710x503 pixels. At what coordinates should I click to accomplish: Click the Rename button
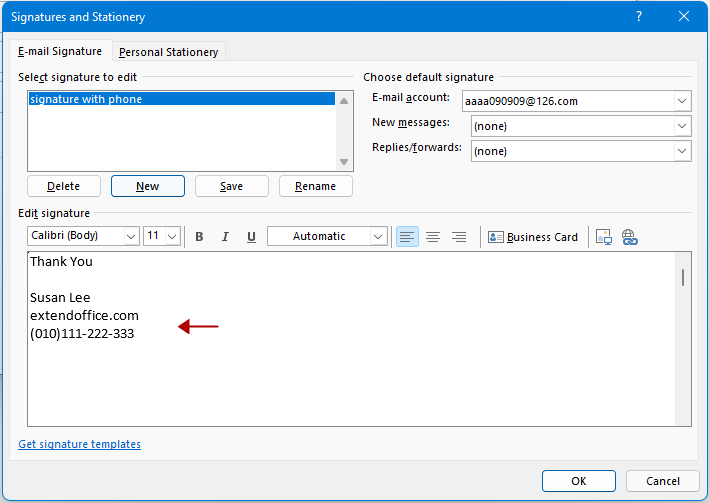tap(315, 186)
